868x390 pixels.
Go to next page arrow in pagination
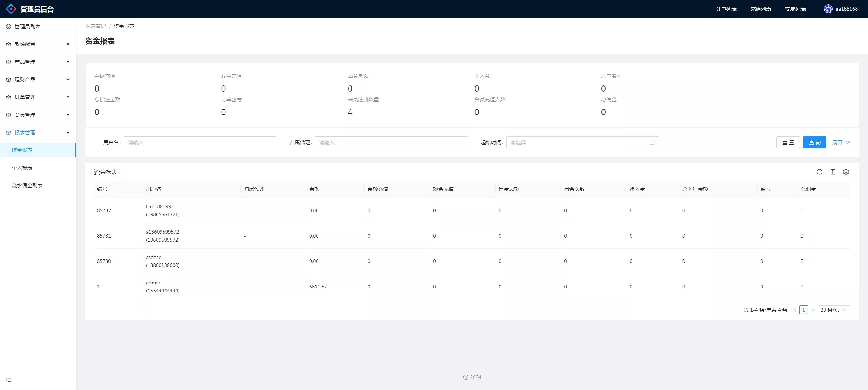812,310
